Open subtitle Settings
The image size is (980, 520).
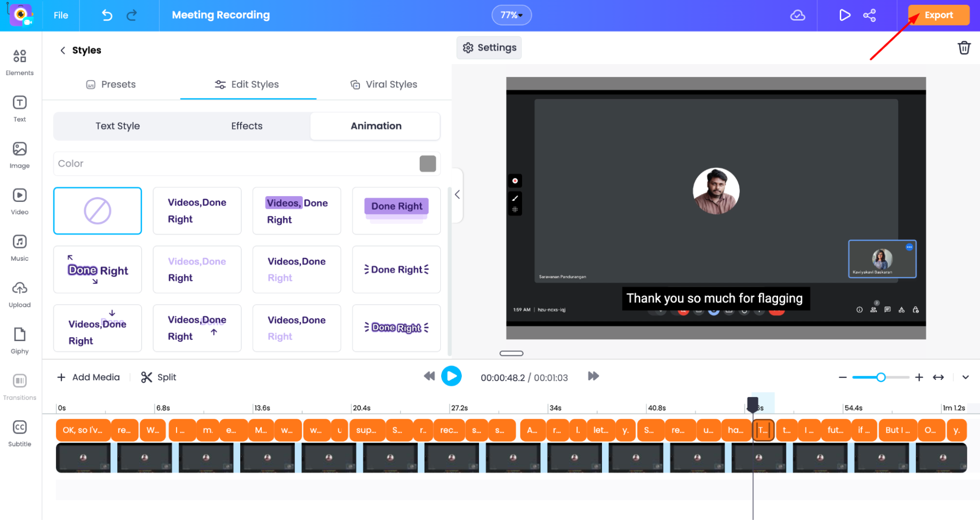[489, 48]
